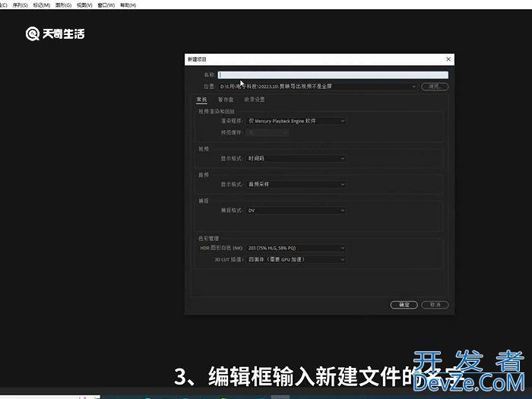Screen dimensions: 532x399
Task: Expand the 位置 path dropdown
Action: click(413, 87)
